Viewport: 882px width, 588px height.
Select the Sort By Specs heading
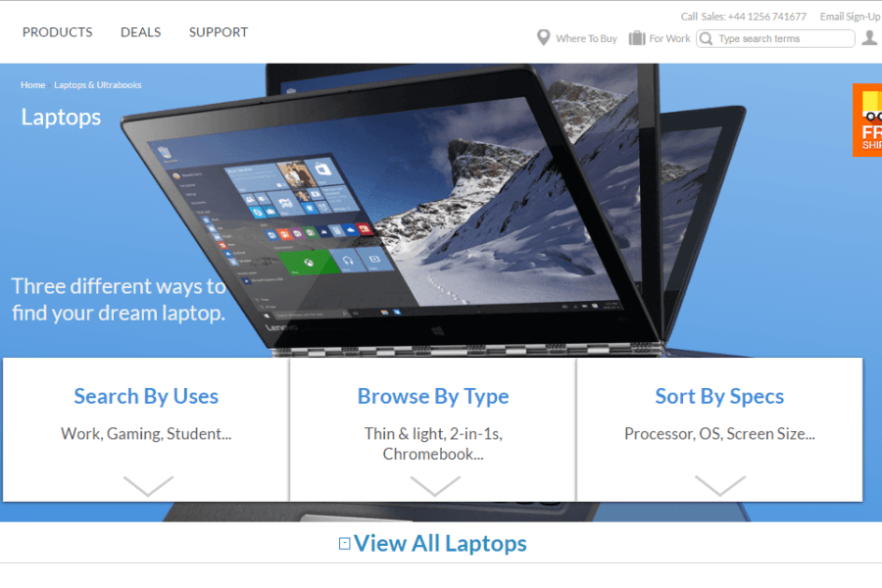[x=719, y=397]
